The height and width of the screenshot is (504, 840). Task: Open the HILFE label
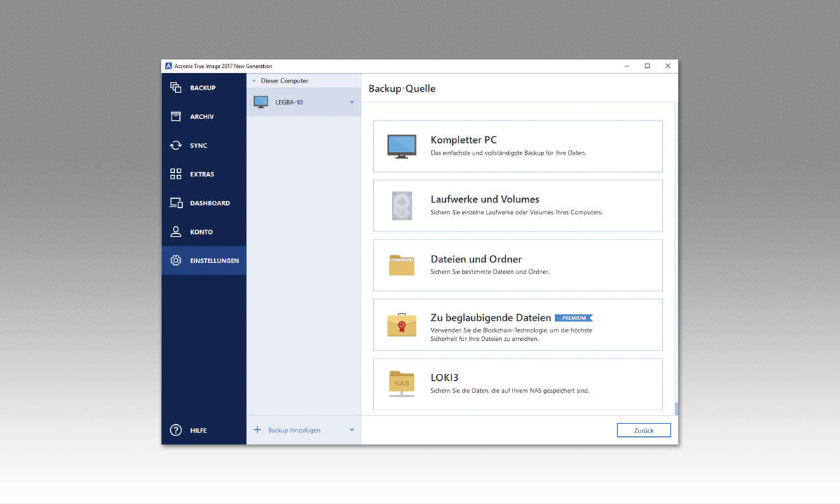point(198,430)
